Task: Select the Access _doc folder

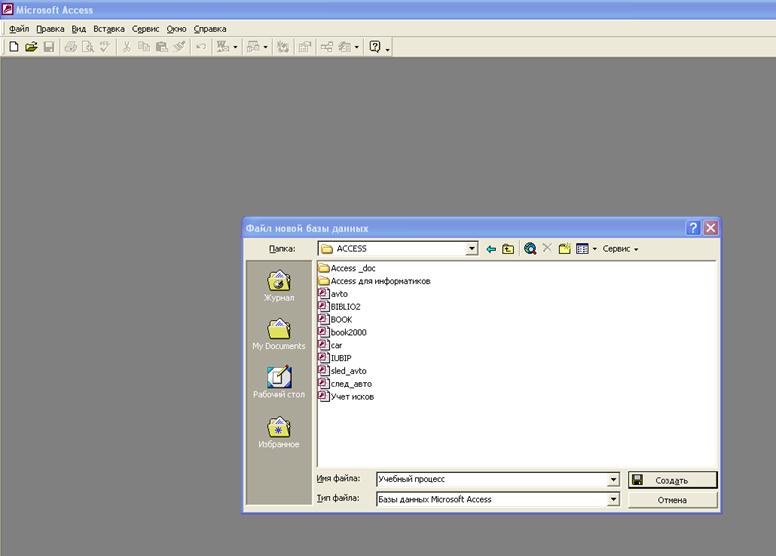Action: (347, 268)
